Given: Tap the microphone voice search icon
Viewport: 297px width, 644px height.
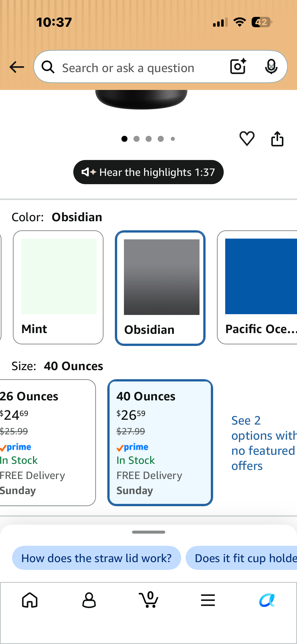Looking at the screenshot, I should (x=271, y=67).
